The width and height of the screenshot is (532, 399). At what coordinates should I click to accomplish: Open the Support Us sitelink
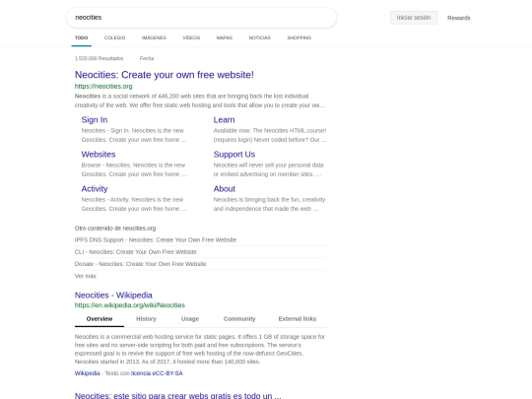234,155
